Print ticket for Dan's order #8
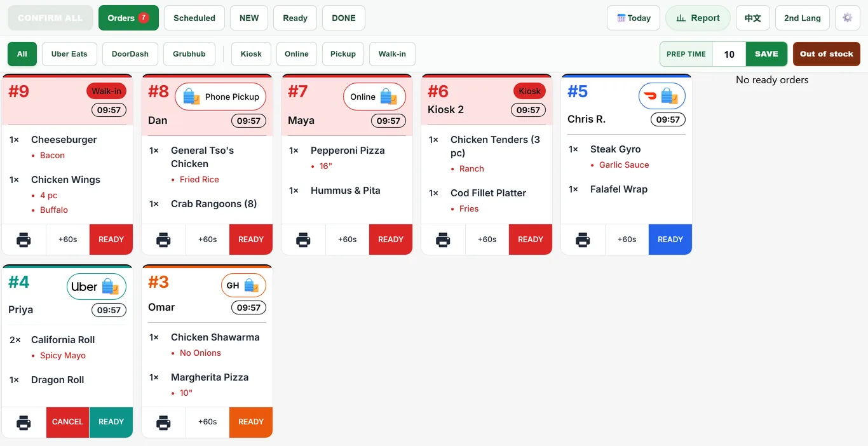The image size is (868, 446). 163,240
